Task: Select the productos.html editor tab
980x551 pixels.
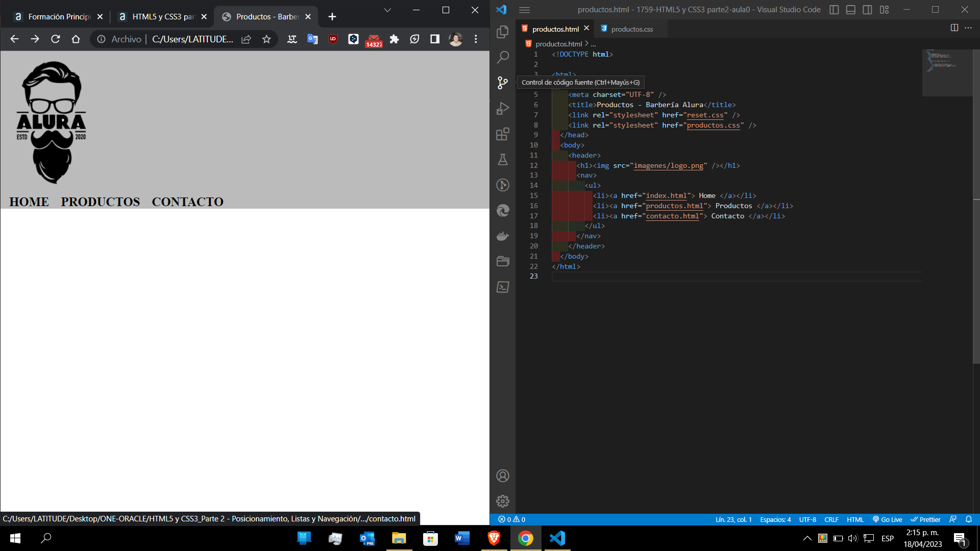Action: click(x=555, y=29)
